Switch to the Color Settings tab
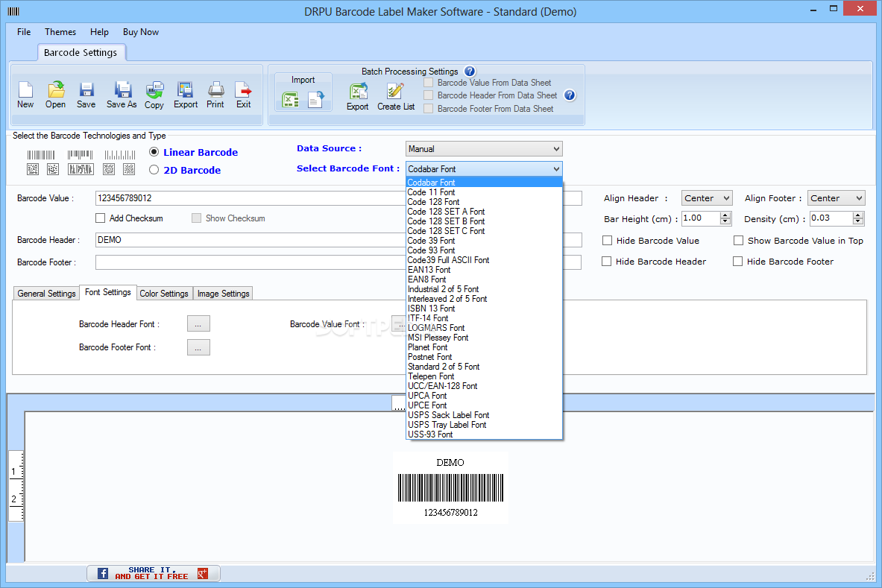 pos(164,294)
